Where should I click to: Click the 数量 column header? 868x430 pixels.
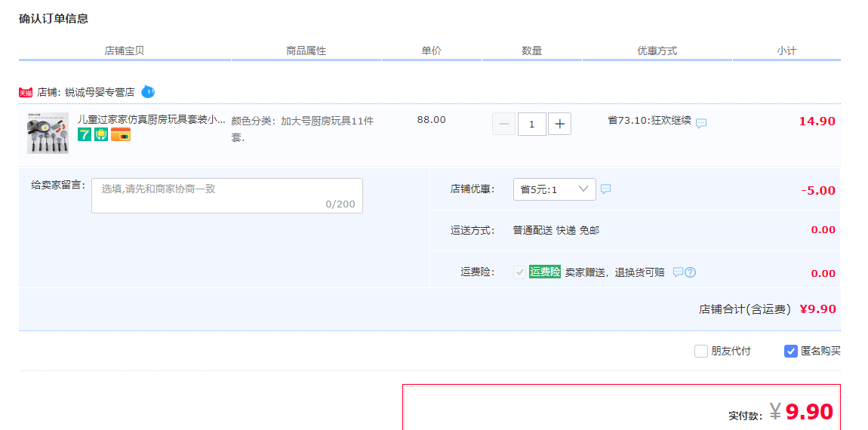pyautogui.click(x=532, y=51)
